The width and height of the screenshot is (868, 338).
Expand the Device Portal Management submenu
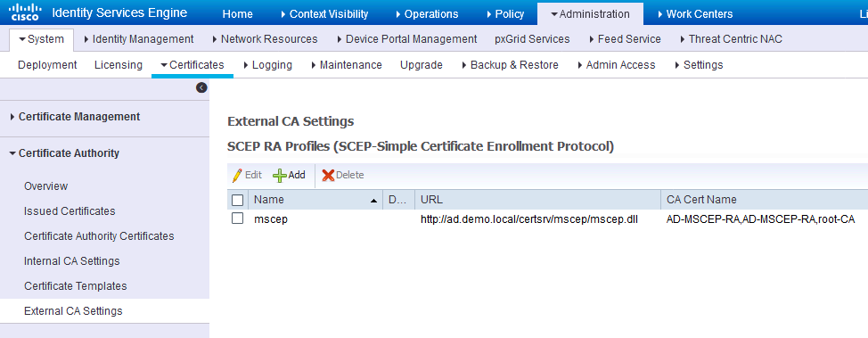tap(407, 38)
